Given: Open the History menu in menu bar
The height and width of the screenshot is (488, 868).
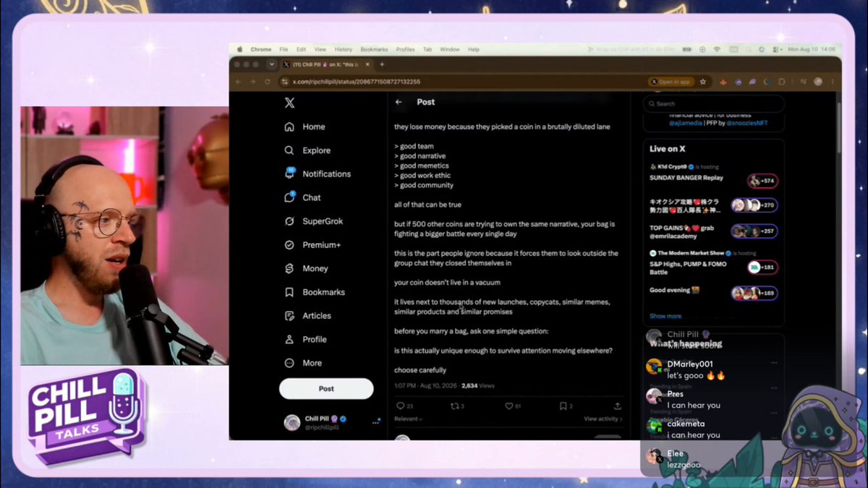Looking at the screenshot, I should 344,49.
